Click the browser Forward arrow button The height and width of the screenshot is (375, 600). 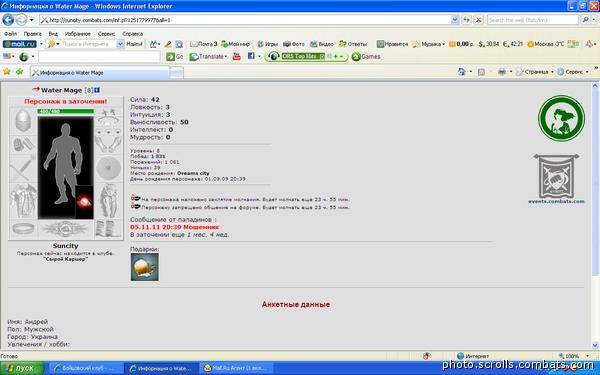[x=21, y=20]
